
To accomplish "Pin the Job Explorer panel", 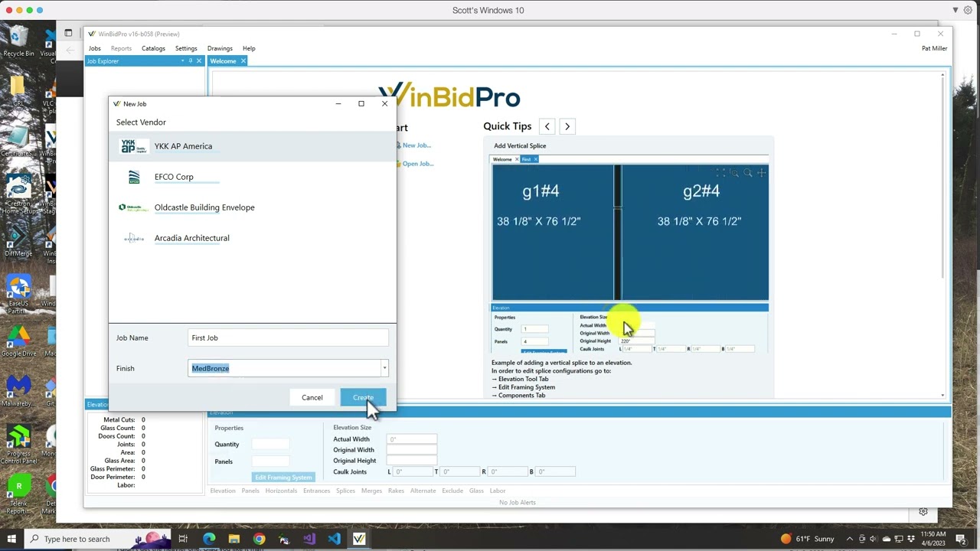I will coord(191,61).
